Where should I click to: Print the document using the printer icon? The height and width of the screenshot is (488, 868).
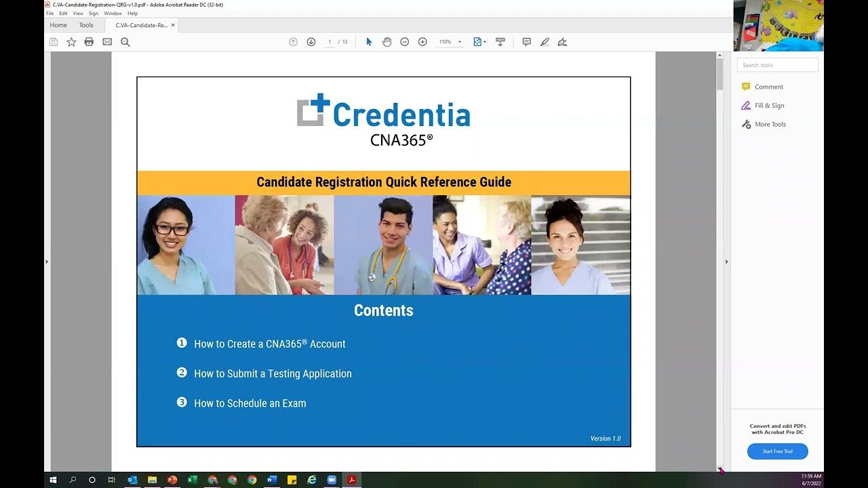[89, 42]
